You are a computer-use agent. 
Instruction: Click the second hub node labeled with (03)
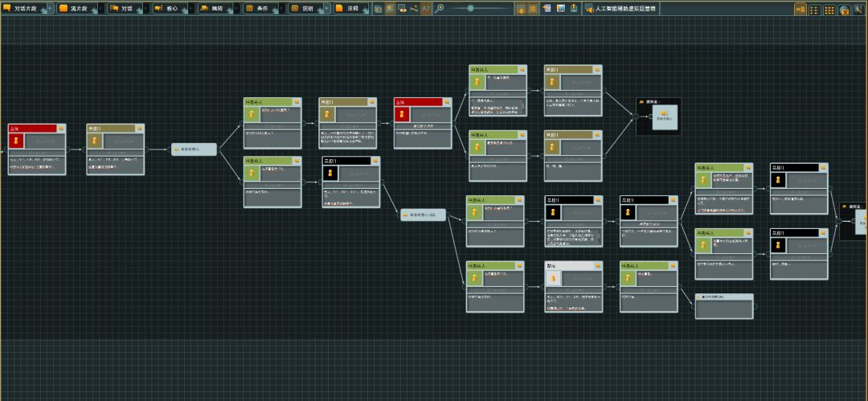424,215
